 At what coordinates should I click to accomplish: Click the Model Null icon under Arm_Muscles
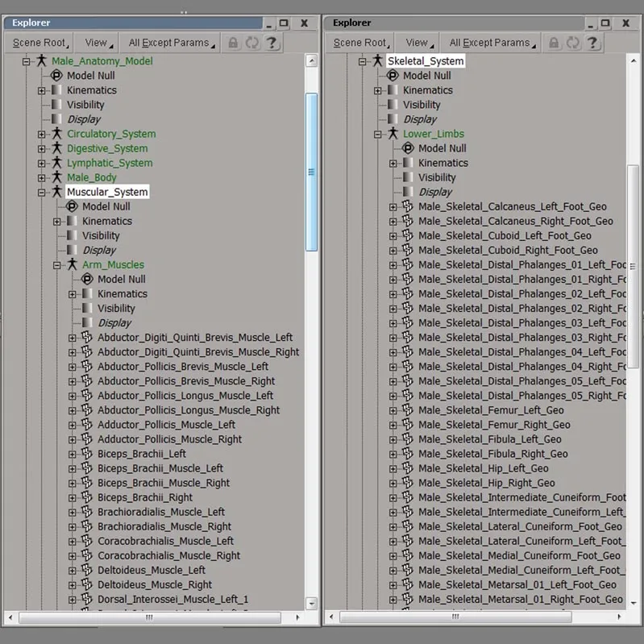87,280
